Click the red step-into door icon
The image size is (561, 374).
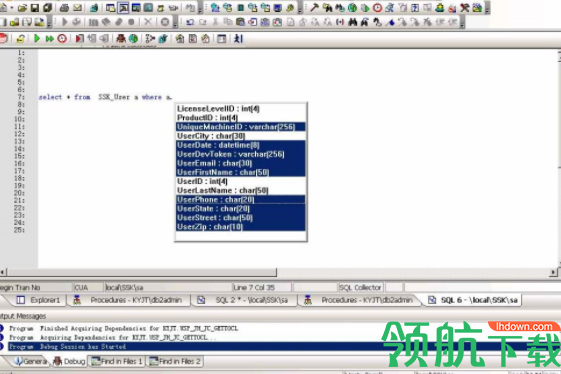79,38
